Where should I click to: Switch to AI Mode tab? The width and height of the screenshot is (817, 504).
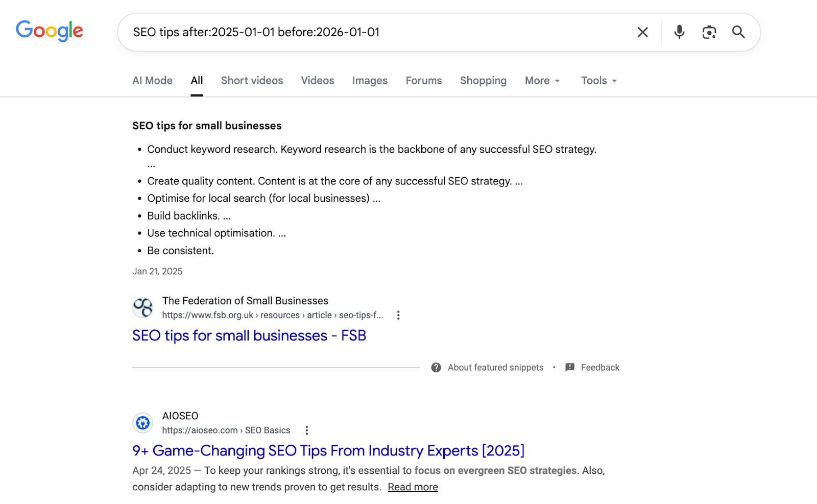point(152,81)
